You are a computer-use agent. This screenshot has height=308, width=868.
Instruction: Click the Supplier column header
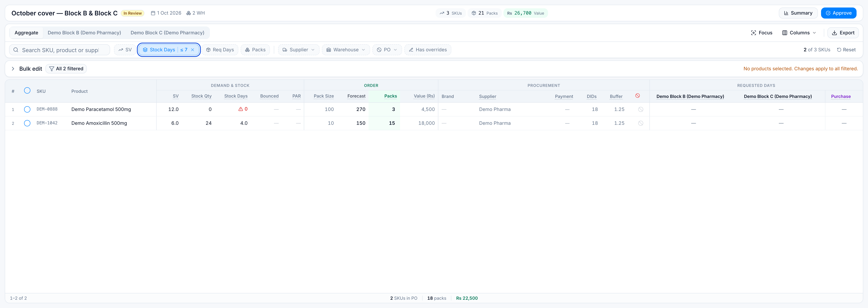click(x=488, y=96)
